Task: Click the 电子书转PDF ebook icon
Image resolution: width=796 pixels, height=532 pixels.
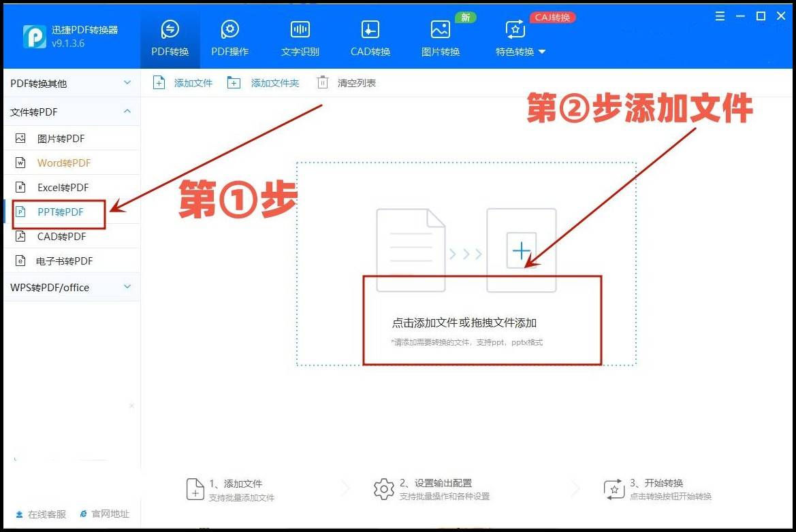Action: pos(20,261)
